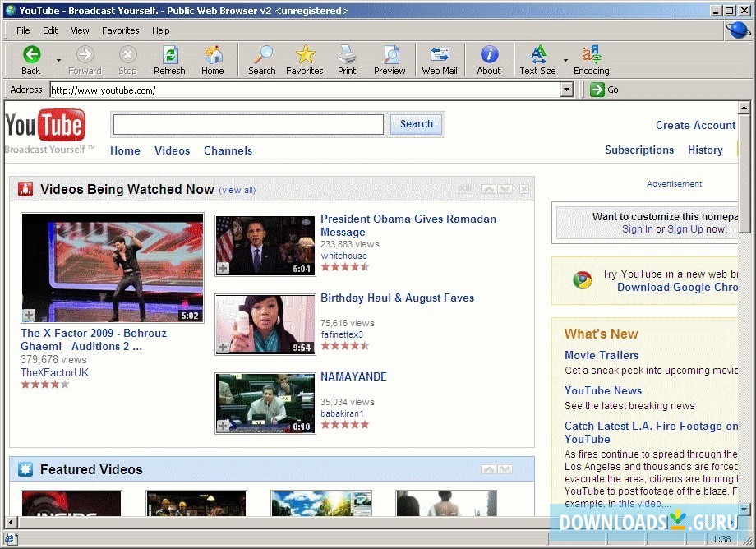
Task: Open the Text Size dropdown arrow
Action: click(565, 61)
